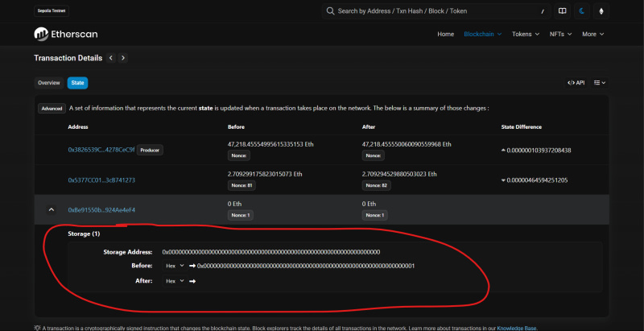Focus the address/txn hash search field
Viewport: 644px width, 331px height.
tap(436, 11)
